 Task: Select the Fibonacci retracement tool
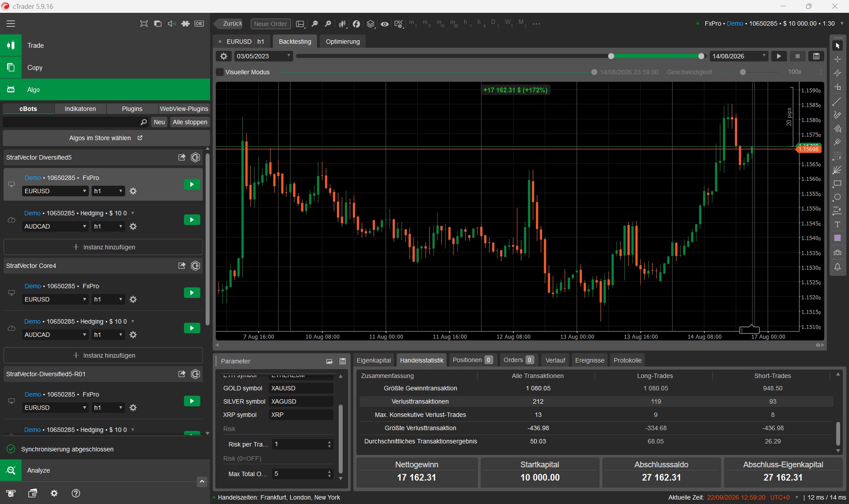tap(838, 156)
